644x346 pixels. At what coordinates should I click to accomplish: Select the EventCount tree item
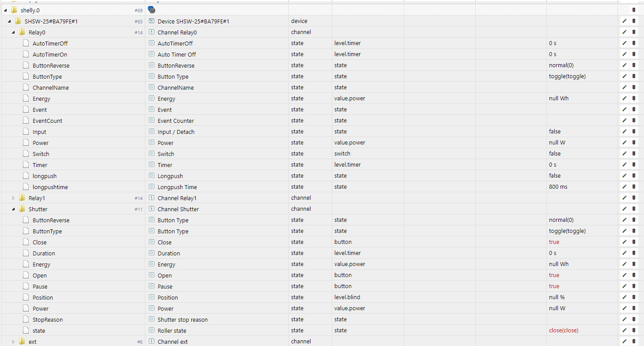[x=47, y=121]
